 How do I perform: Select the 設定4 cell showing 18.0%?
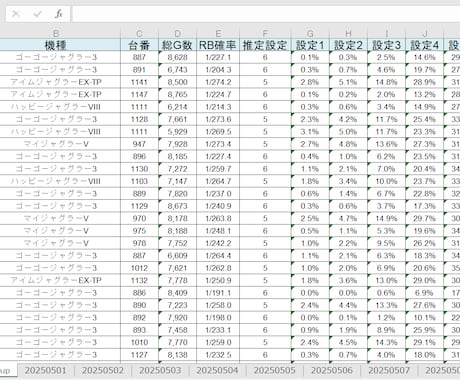pos(425,355)
